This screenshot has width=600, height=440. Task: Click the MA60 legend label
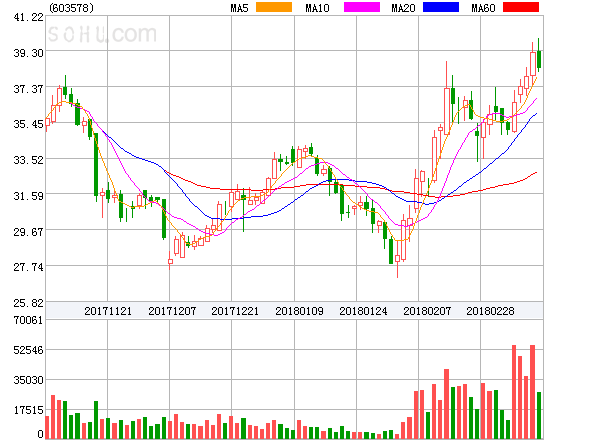pos(483,8)
